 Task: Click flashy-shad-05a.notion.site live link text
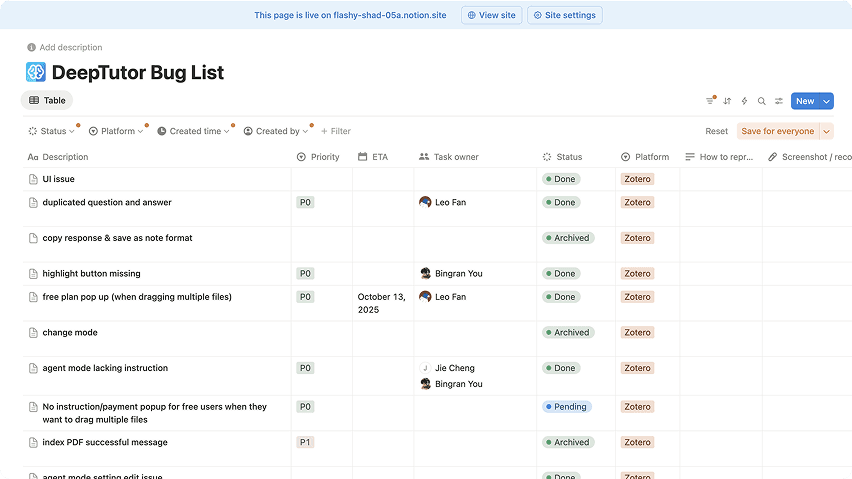tap(390, 15)
